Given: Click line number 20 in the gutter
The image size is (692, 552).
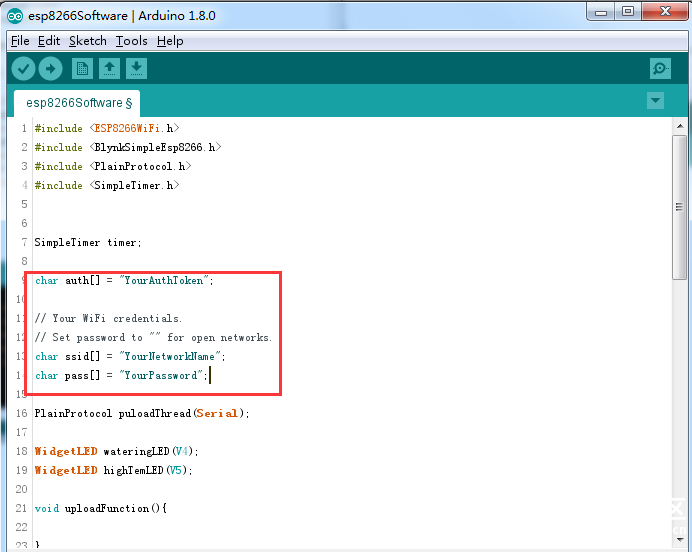Looking at the screenshot, I should (22, 489).
